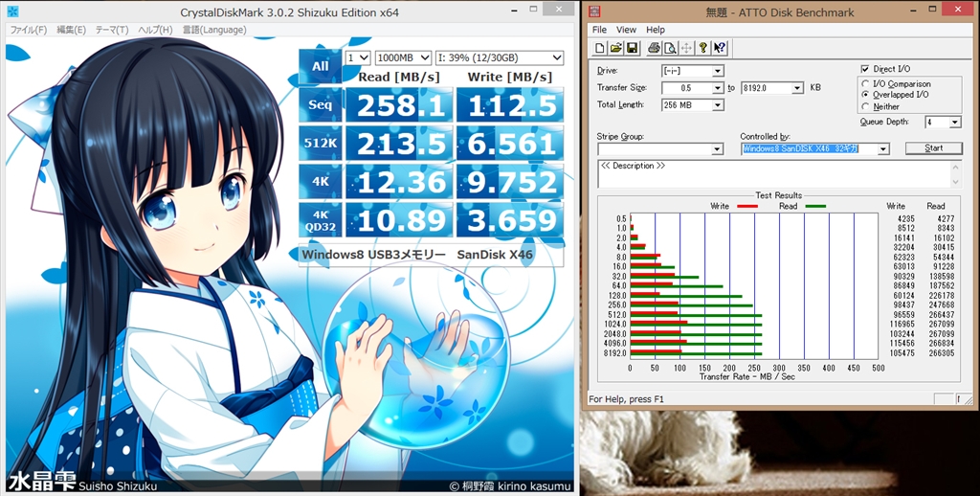The width and height of the screenshot is (980, 496).
Task: Save results with ATTO floppy disk icon
Action: pos(632,48)
